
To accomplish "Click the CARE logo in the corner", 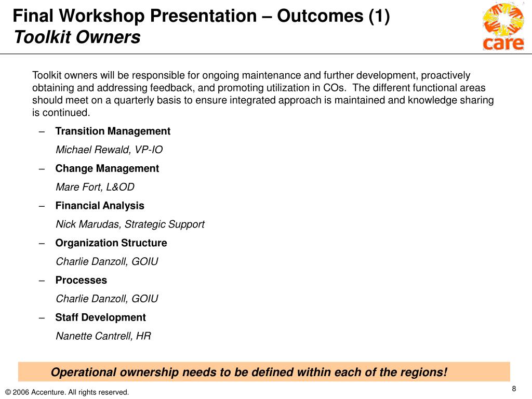I will (503, 26).
